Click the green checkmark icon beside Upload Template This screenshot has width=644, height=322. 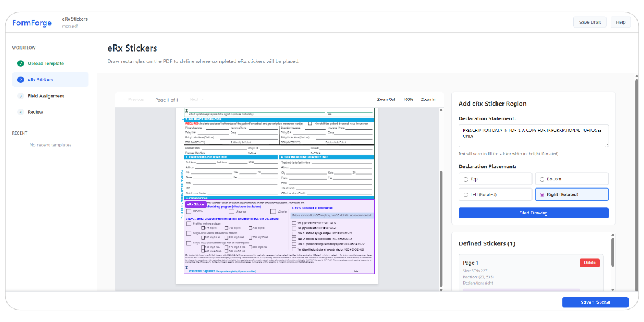(21, 64)
